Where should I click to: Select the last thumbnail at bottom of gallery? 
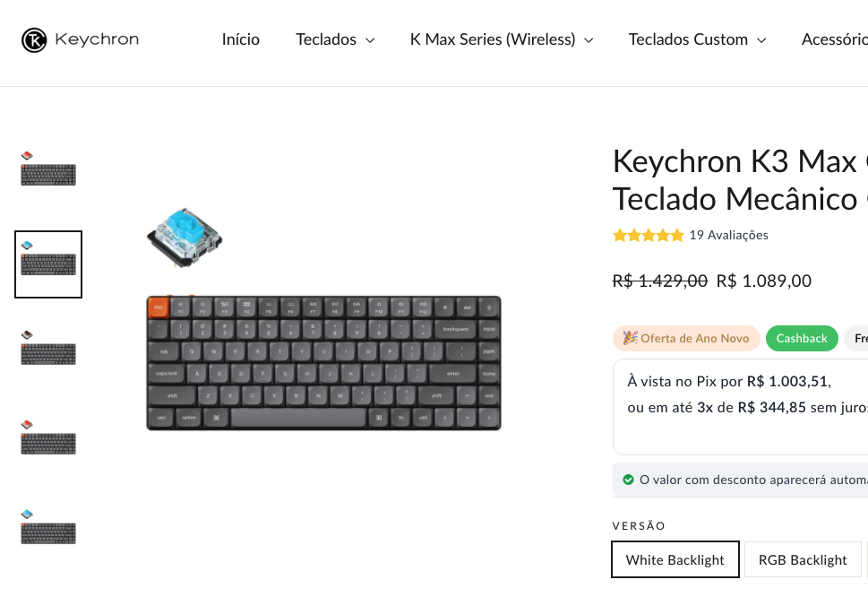(x=48, y=528)
